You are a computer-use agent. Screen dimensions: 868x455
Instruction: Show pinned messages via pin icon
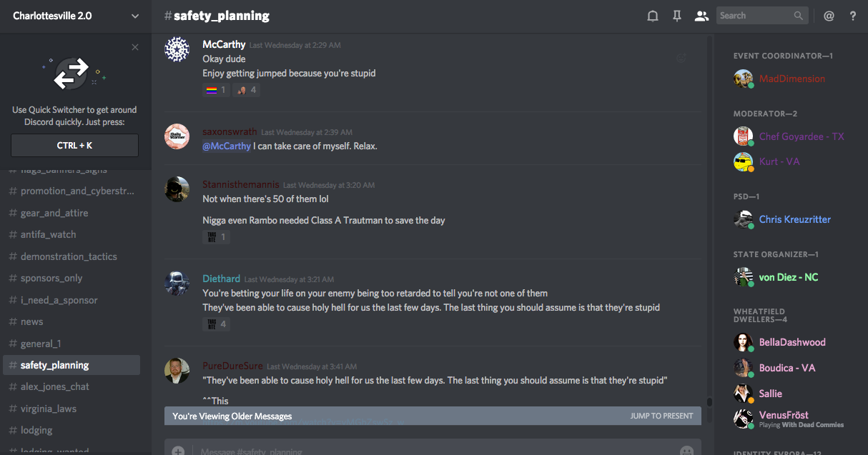pos(676,16)
